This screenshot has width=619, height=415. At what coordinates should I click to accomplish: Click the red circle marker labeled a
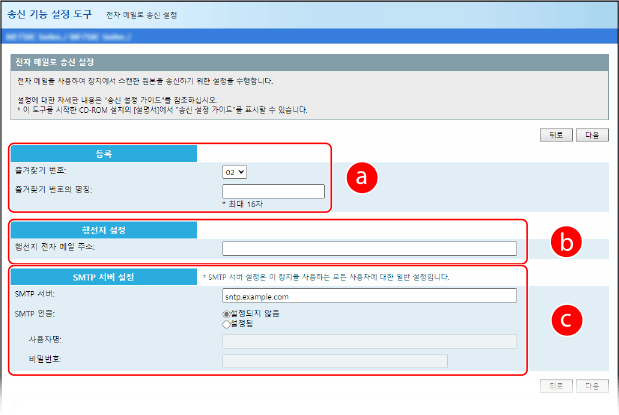(362, 177)
